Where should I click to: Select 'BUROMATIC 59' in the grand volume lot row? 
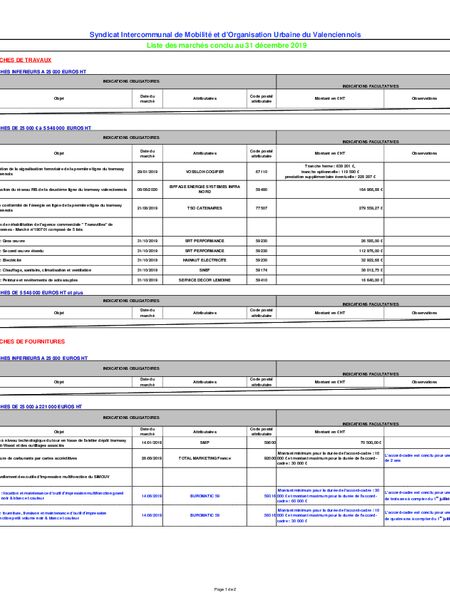click(x=205, y=496)
